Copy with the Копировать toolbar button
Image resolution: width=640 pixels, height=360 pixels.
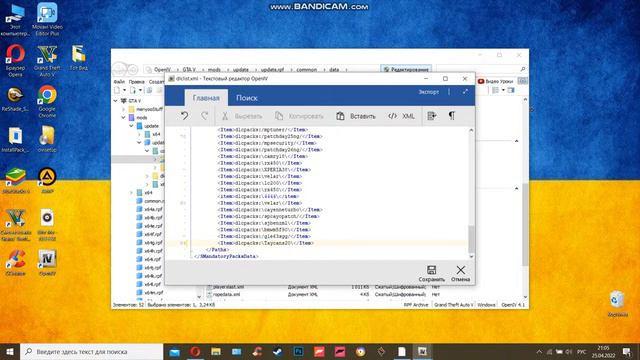tap(299, 116)
